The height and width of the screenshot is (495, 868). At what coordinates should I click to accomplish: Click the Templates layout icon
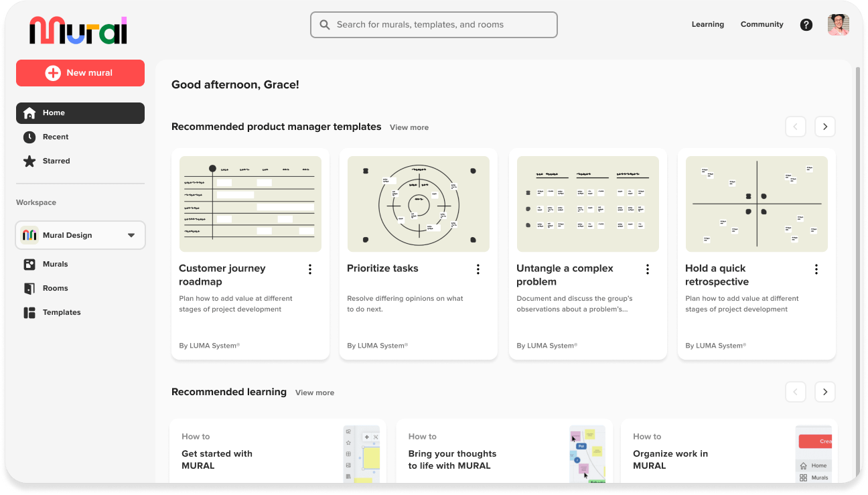[x=29, y=313]
